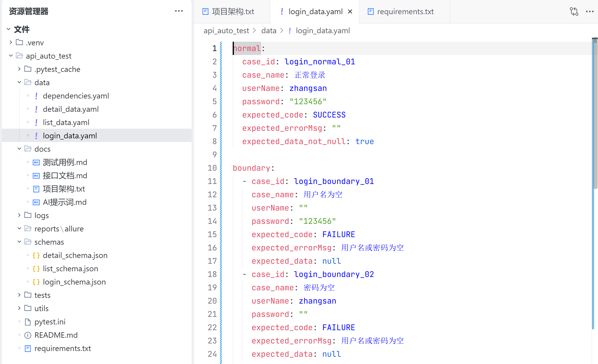Open detail_schema.json file with braces icon
The height and width of the screenshot is (364, 598).
tap(75, 255)
